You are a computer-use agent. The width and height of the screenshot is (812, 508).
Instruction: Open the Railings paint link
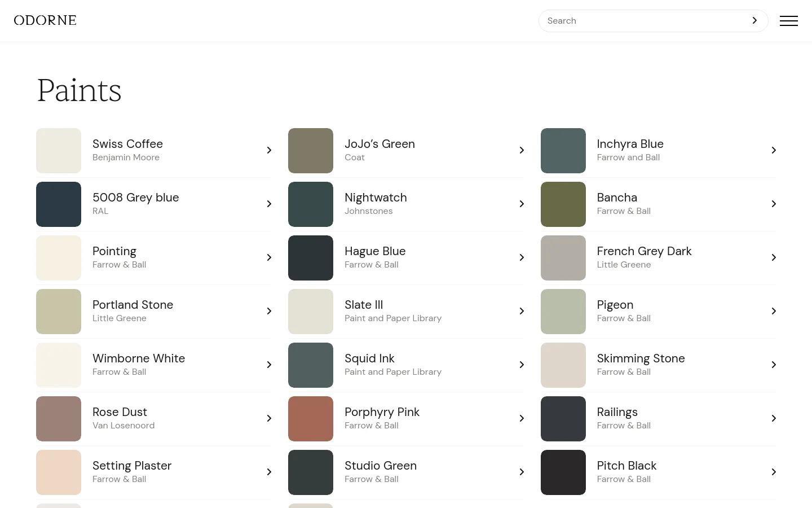pos(659,419)
